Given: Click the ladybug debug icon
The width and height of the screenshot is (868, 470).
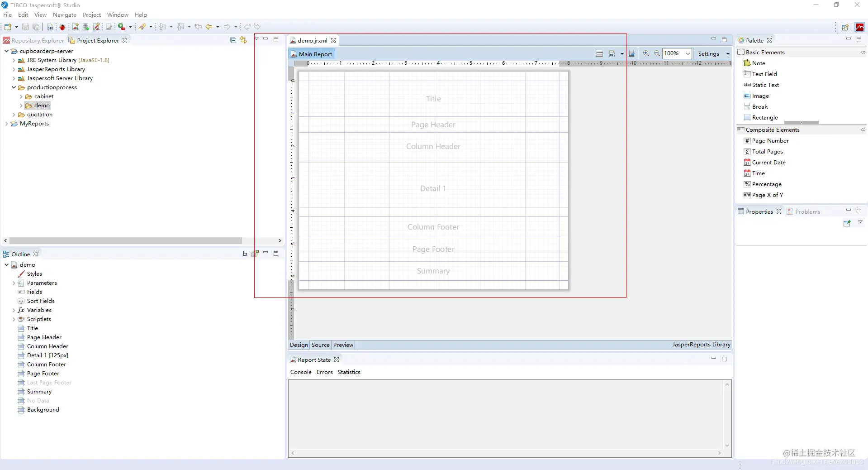Looking at the screenshot, I should (62, 27).
